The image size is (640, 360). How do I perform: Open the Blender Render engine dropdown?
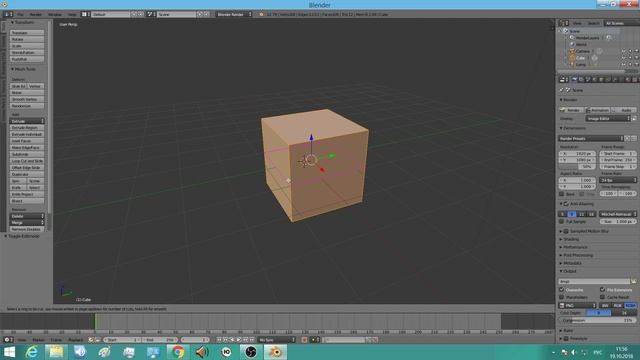234,14
